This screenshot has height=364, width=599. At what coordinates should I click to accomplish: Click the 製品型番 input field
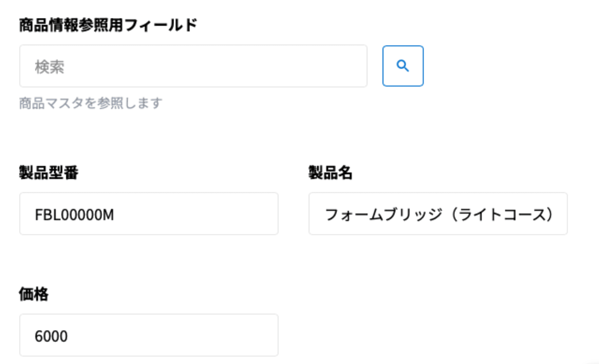pos(149,214)
